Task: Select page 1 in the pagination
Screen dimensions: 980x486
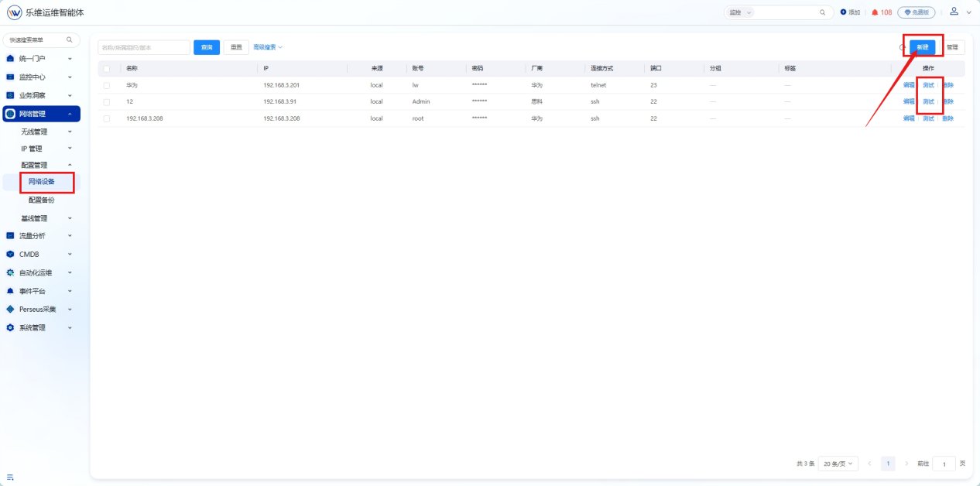Action: pos(888,464)
